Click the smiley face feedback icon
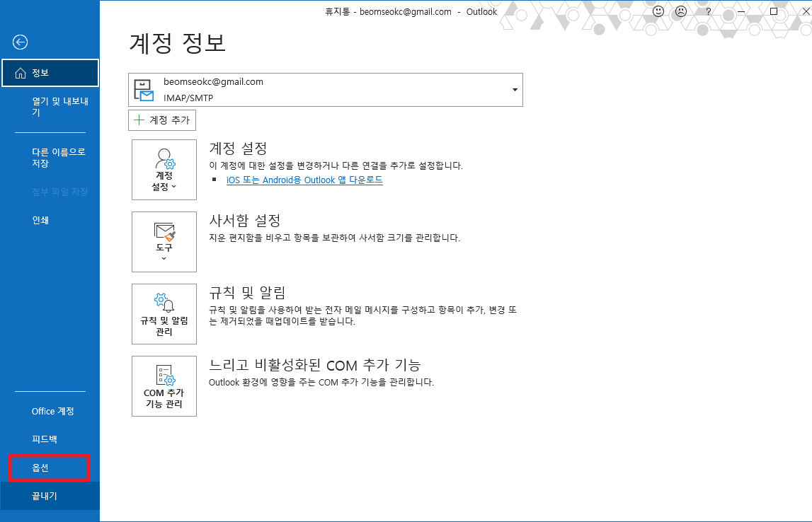Viewport: 812px width, 522px height. click(658, 11)
